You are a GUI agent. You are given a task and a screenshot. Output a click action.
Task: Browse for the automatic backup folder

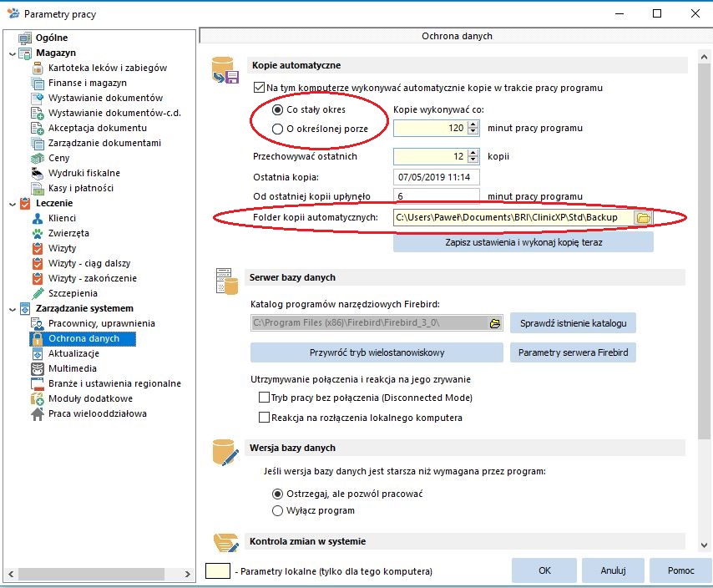click(x=644, y=218)
